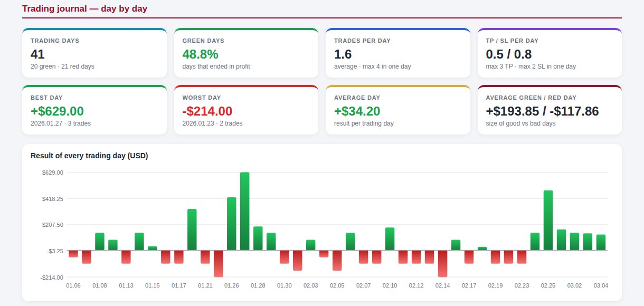The height and width of the screenshot is (306, 644).
Task: Select 'days that ended in profit' text
Action: pos(216,66)
